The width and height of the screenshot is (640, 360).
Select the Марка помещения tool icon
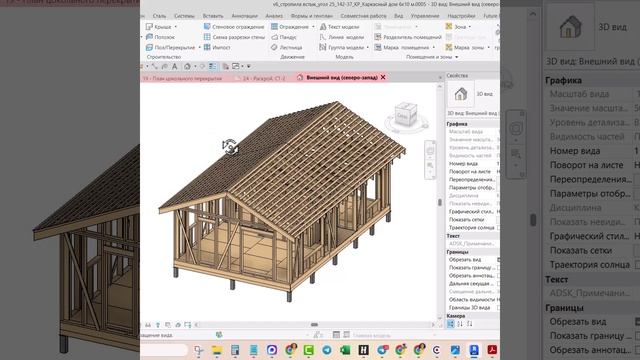[378, 47]
